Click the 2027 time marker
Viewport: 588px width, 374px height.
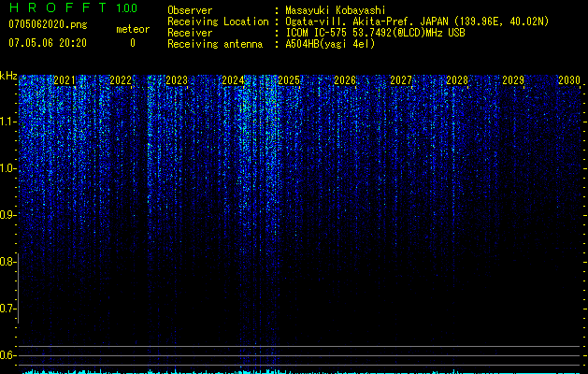pyautogui.click(x=401, y=80)
